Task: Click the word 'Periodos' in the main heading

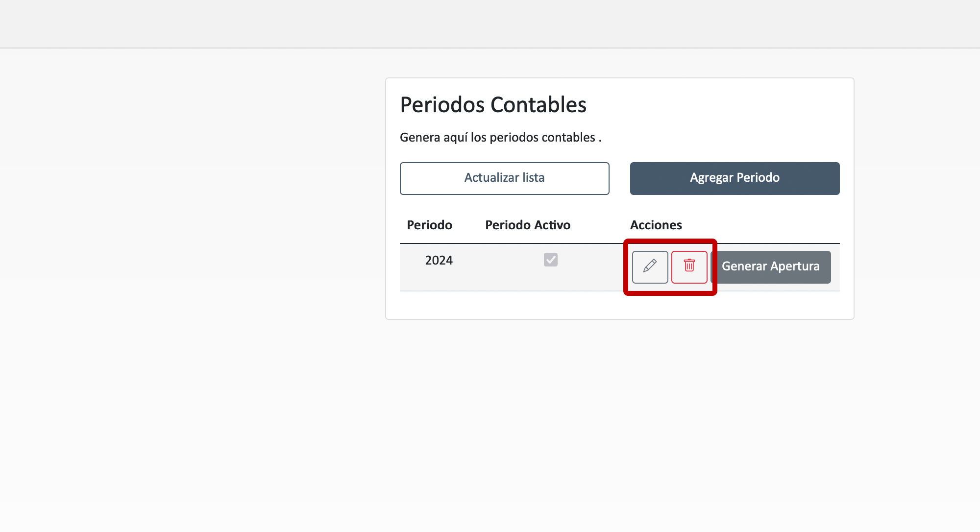Action: pos(442,105)
